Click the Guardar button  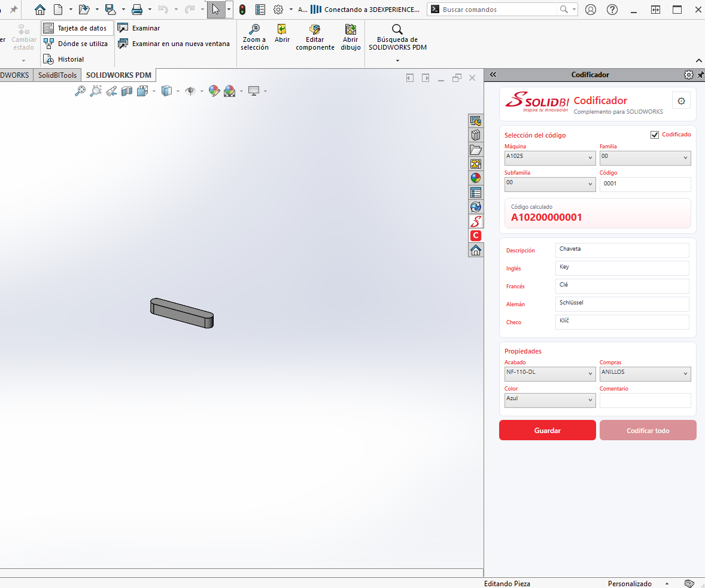point(547,430)
